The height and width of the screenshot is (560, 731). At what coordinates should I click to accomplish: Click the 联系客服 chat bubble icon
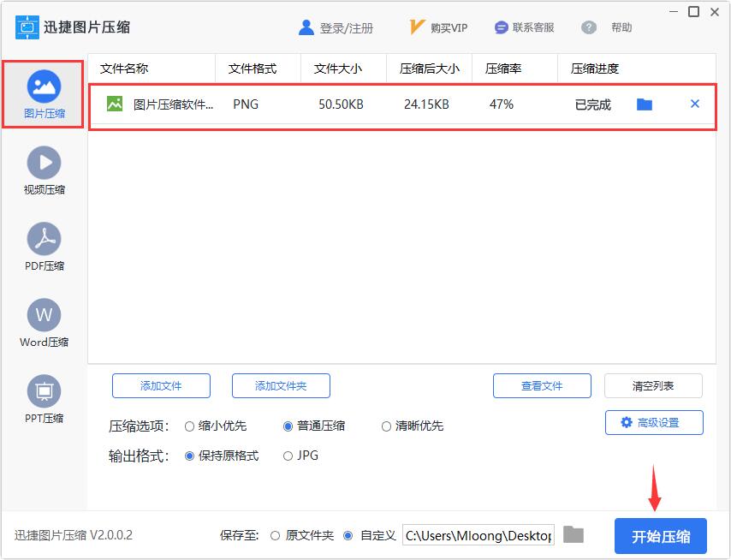click(501, 28)
